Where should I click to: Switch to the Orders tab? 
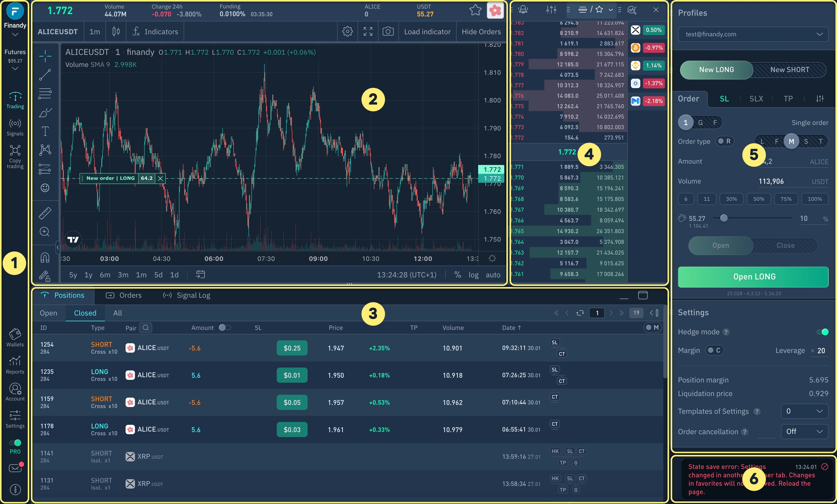click(x=124, y=295)
